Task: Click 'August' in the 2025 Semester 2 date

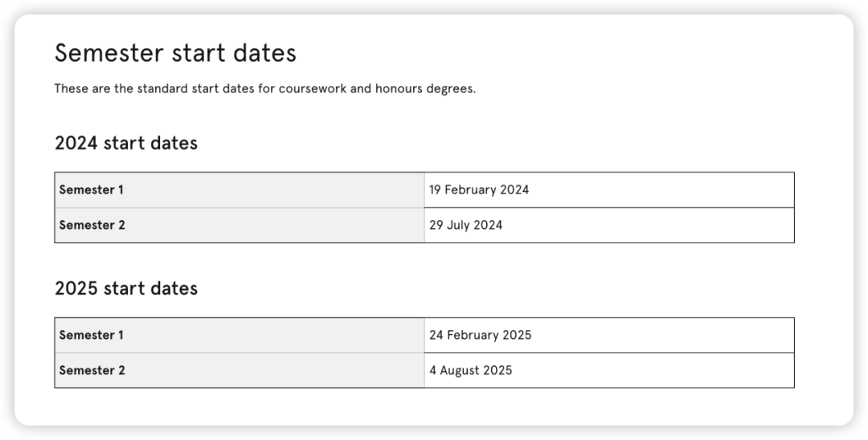Action: click(x=458, y=371)
